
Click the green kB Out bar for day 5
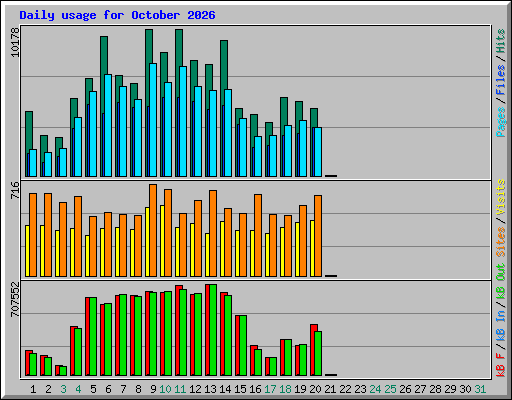click(93, 336)
